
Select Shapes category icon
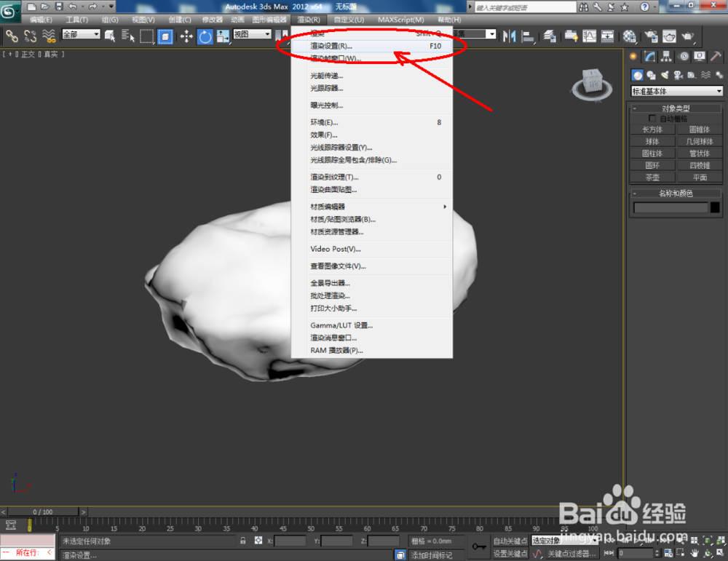click(652, 75)
